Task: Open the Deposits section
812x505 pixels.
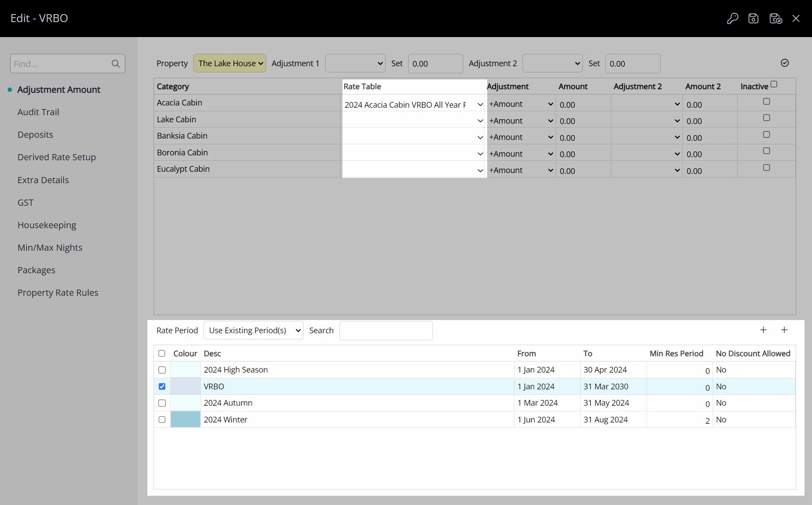Action: coord(35,135)
